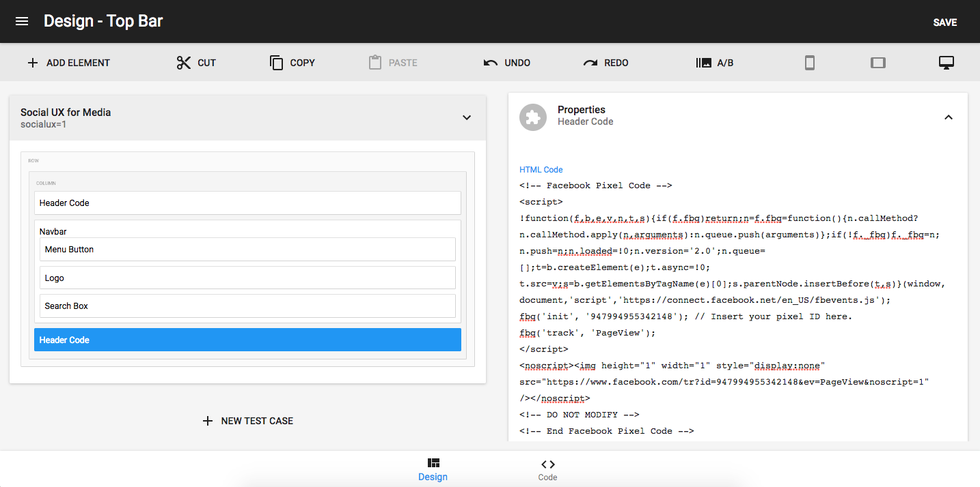Collapse the Social UX for Media panel

(466, 117)
